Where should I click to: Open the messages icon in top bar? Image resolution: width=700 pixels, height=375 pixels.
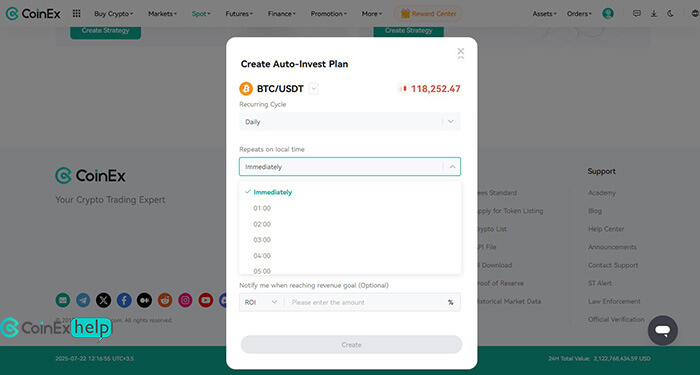(x=637, y=13)
